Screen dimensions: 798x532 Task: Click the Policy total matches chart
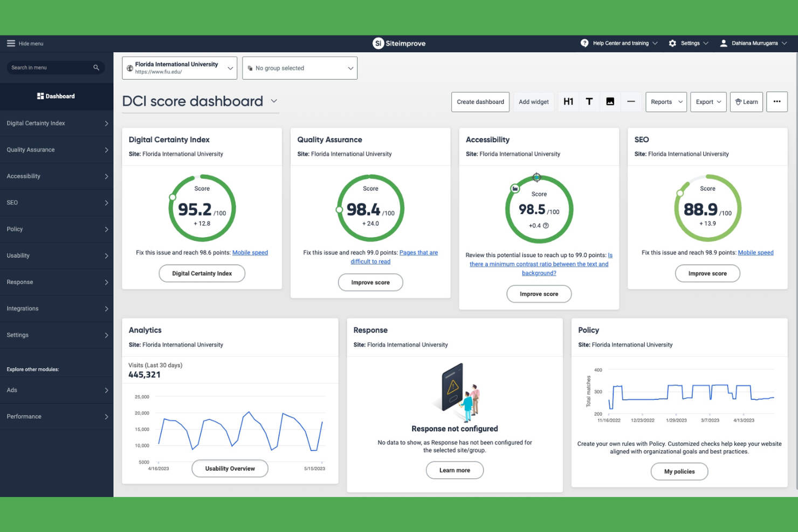pos(679,395)
